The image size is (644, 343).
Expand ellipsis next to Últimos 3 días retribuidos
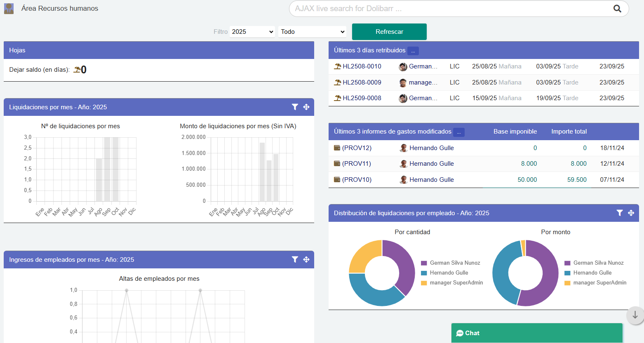[413, 51]
